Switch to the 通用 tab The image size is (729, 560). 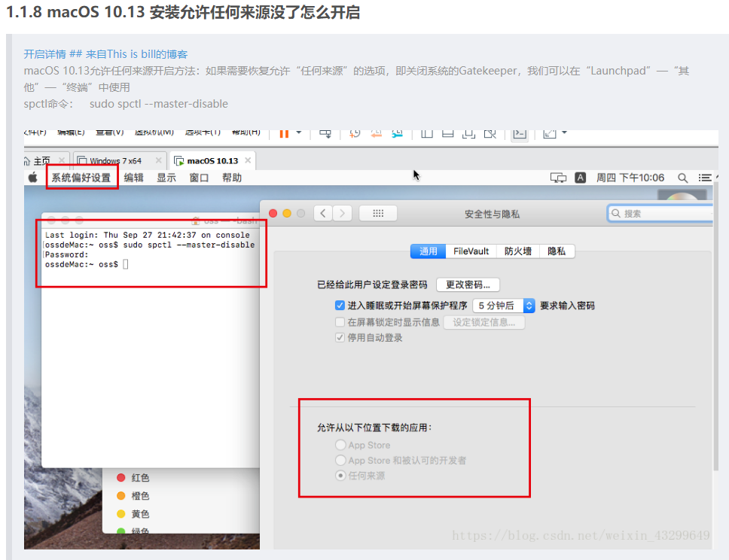[x=429, y=251]
